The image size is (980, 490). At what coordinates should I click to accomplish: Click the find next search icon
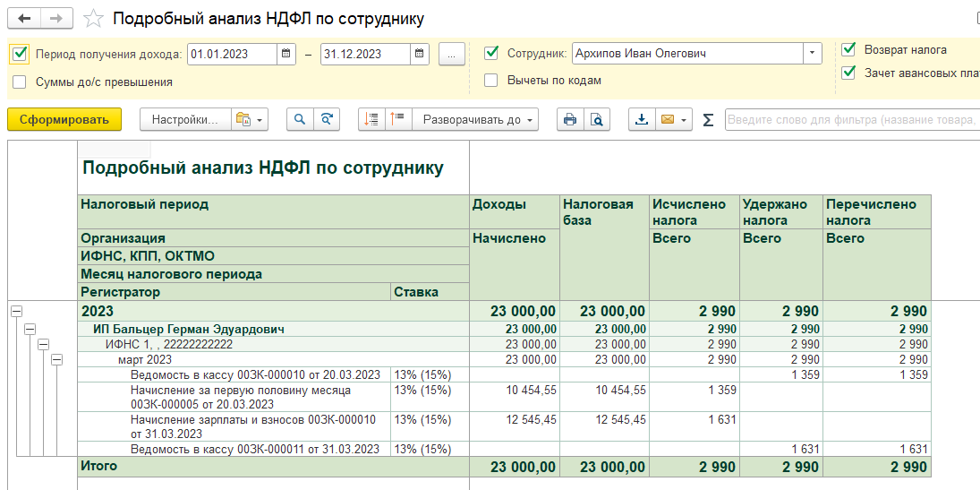point(327,119)
